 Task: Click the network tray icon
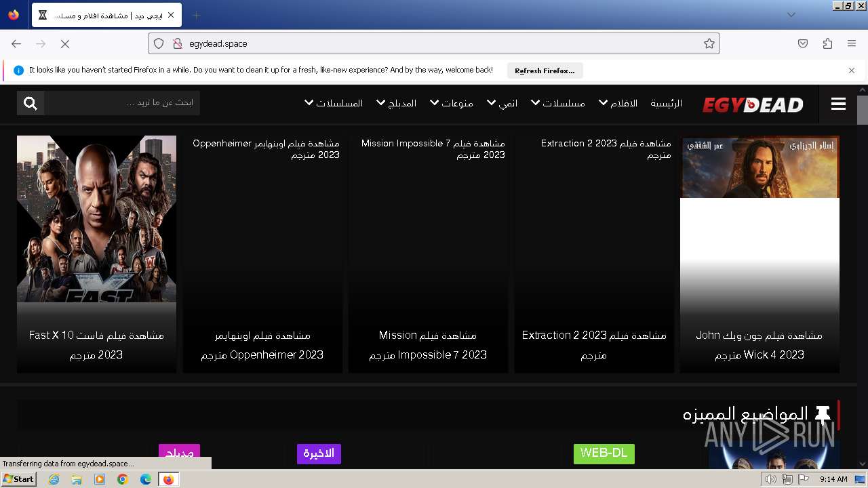click(x=787, y=479)
